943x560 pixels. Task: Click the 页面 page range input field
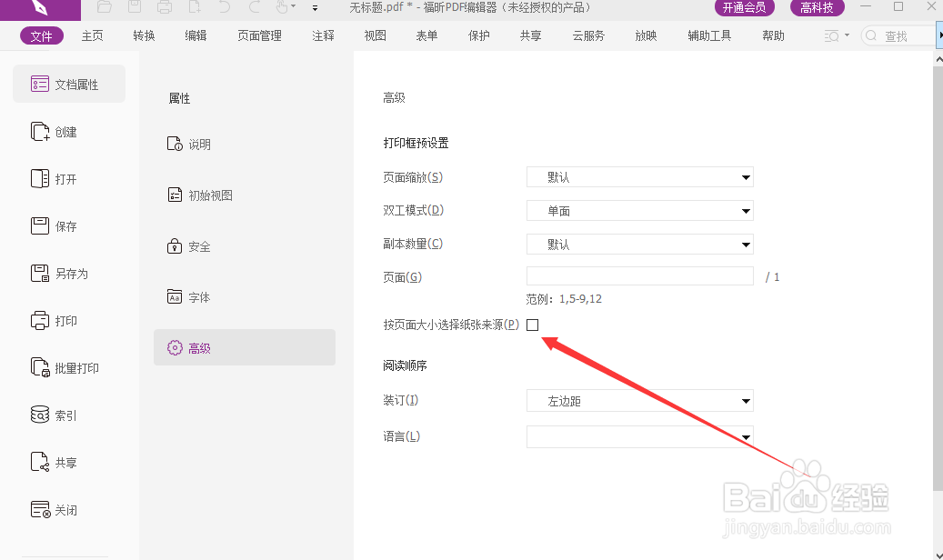point(639,275)
